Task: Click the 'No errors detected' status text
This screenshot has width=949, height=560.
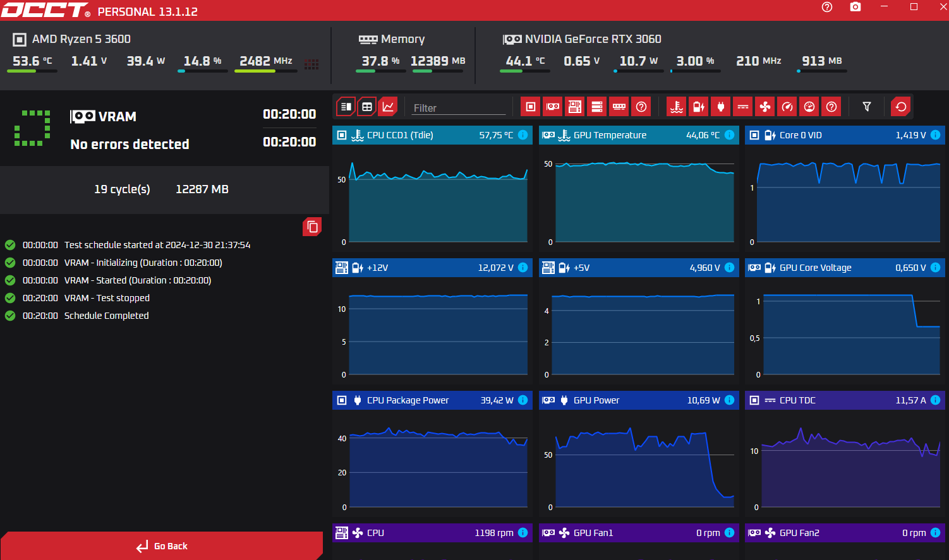Action: pos(130,145)
